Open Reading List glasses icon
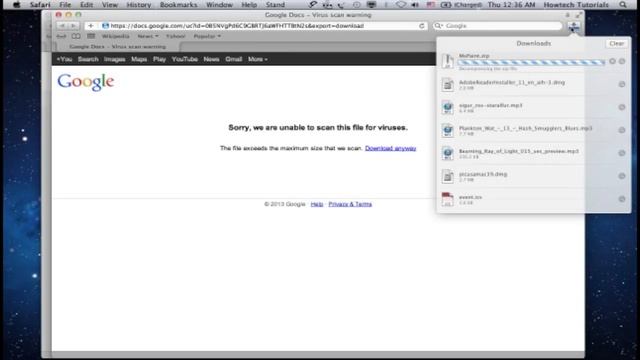The image size is (640, 360). coord(61,36)
